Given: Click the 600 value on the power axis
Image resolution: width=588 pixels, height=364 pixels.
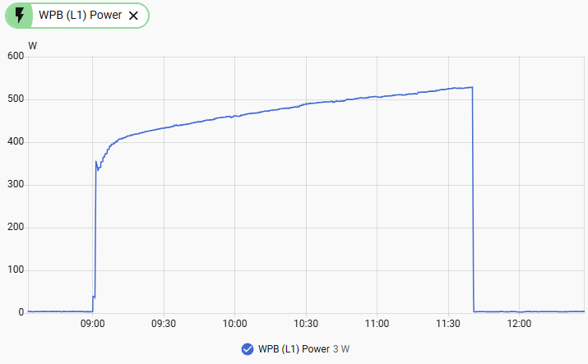Looking at the screenshot, I should pyautogui.click(x=16, y=56).
